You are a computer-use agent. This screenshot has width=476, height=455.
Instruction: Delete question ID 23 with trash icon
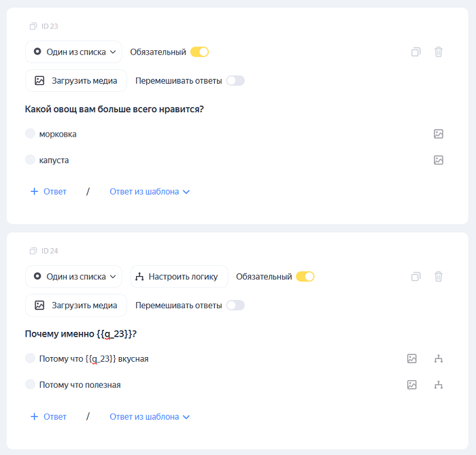pyautogui.click(x=439, y=52)
